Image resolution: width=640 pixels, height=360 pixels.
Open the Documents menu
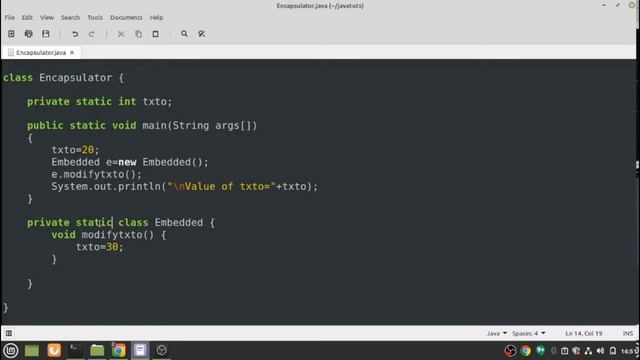click(x=126, y=18)
